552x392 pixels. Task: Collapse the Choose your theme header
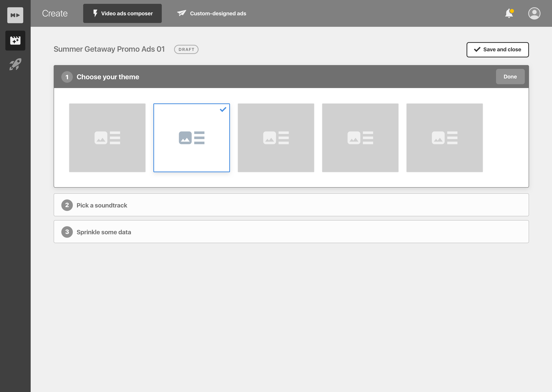(108, 77)
